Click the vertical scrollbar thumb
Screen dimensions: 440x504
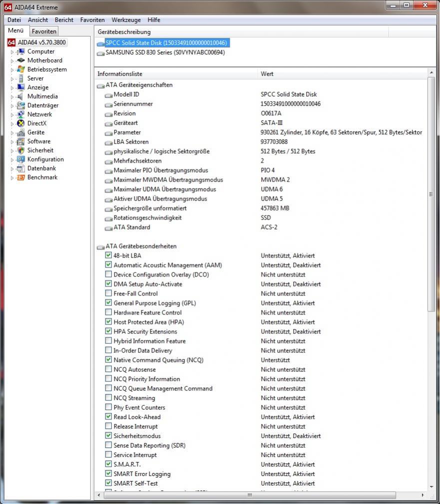(x=432, y=194)
